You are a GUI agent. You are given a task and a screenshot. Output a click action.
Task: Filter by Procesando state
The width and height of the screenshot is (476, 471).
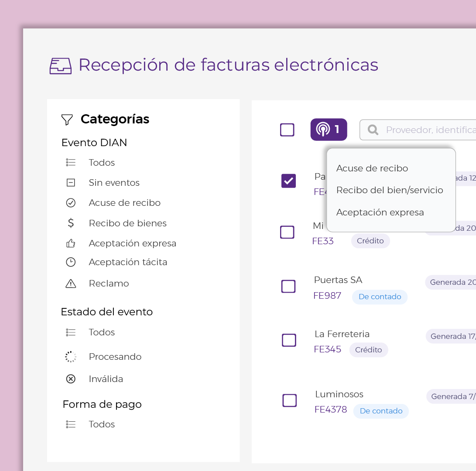[x=115, y=357]
